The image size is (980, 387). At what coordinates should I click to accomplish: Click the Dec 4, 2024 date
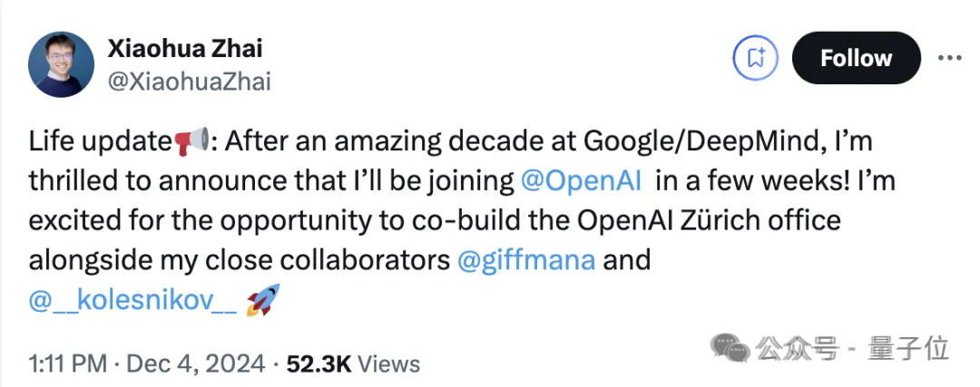pos(196,363)
